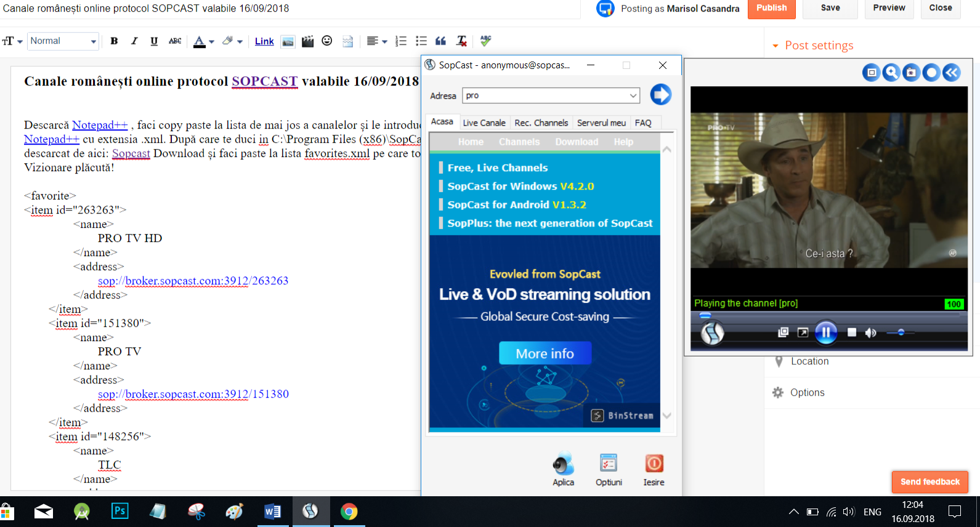Click the Preview button
Screen dimensions: 980x527
point(889,8)
